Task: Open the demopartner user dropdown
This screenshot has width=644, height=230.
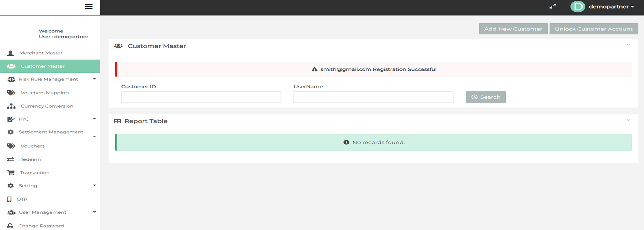Action: tap(611, 7)
